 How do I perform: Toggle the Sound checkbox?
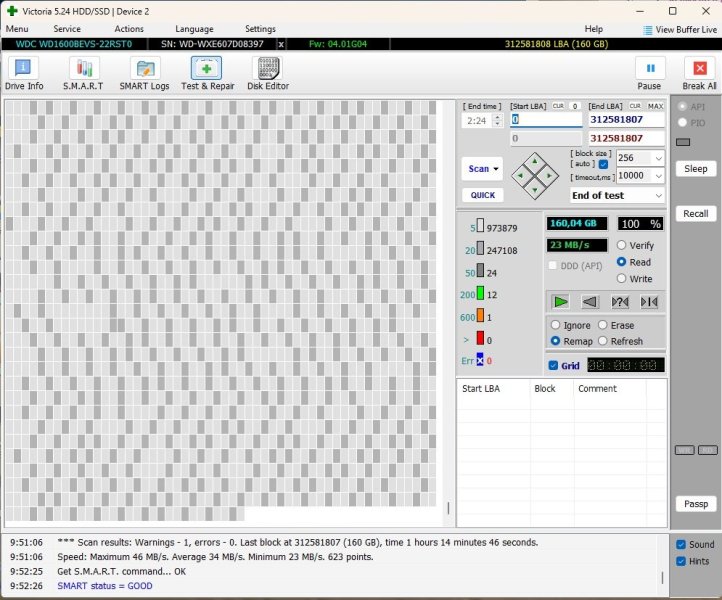coord(681,545)
